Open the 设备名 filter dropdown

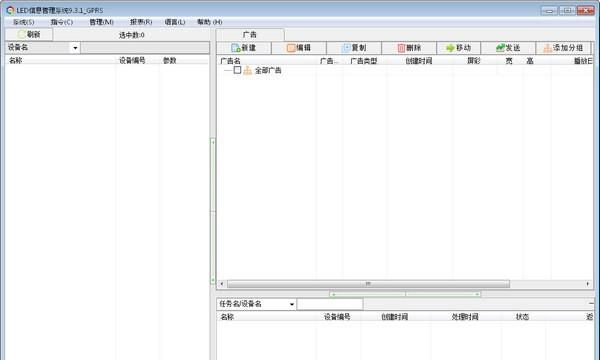pyautogui.click(x=75, y=48)
